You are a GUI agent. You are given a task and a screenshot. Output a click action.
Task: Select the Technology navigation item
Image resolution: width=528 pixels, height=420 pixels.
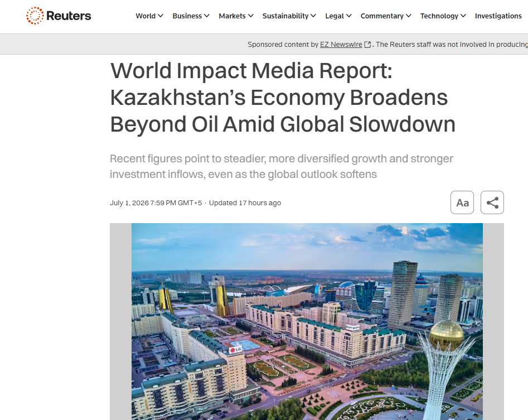[x=439, y=16]
